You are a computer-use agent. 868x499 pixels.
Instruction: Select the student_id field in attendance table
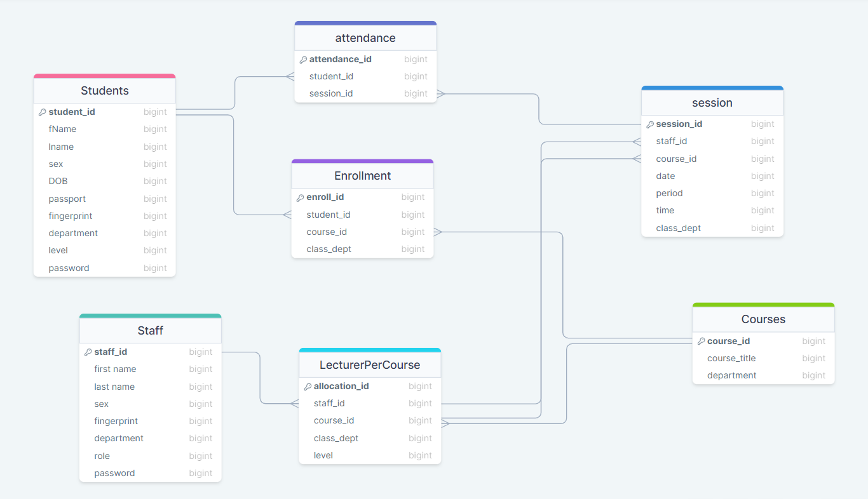click(x=365, y=76)
